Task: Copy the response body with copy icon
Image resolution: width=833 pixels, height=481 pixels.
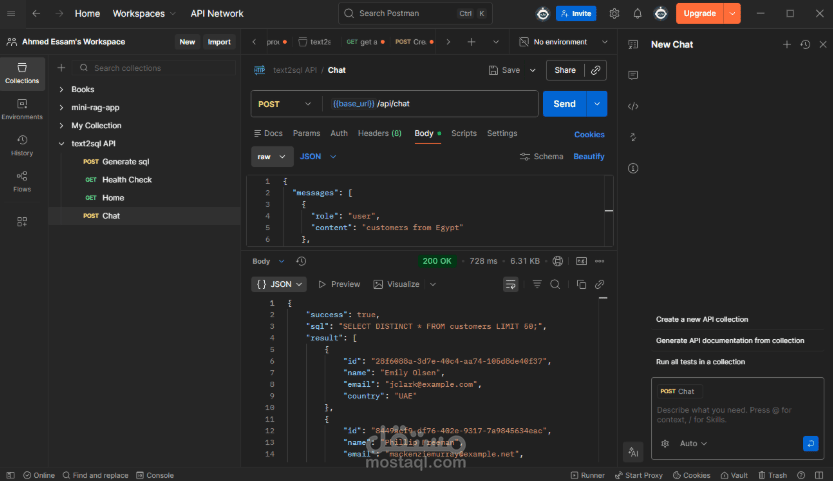Action: click(581, 284)
